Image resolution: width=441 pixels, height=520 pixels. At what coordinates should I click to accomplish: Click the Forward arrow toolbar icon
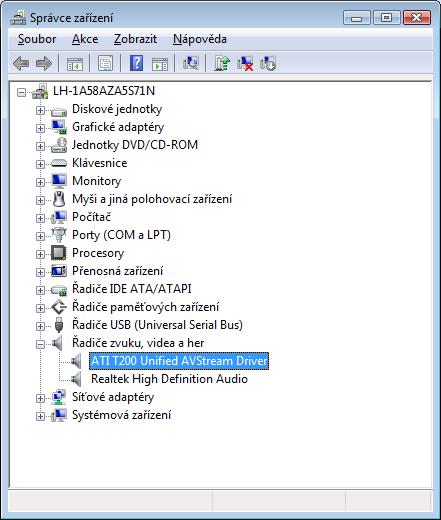point(44,63)
